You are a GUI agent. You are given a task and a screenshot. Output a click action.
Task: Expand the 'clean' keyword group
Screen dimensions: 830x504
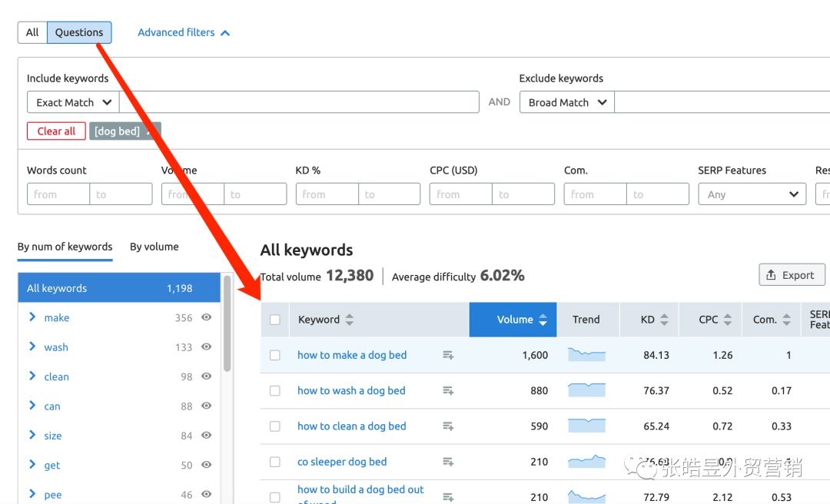[x=32, y=376]
